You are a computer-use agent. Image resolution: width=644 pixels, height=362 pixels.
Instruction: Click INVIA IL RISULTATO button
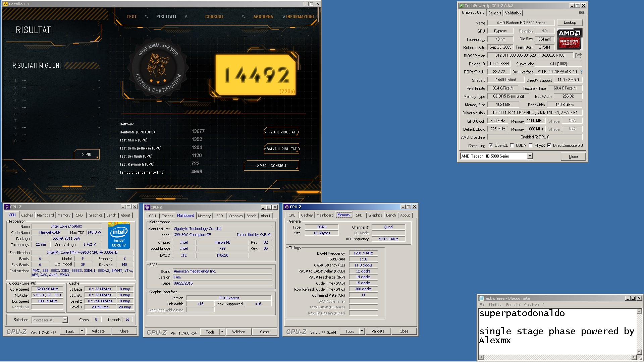tap(281, 132)
